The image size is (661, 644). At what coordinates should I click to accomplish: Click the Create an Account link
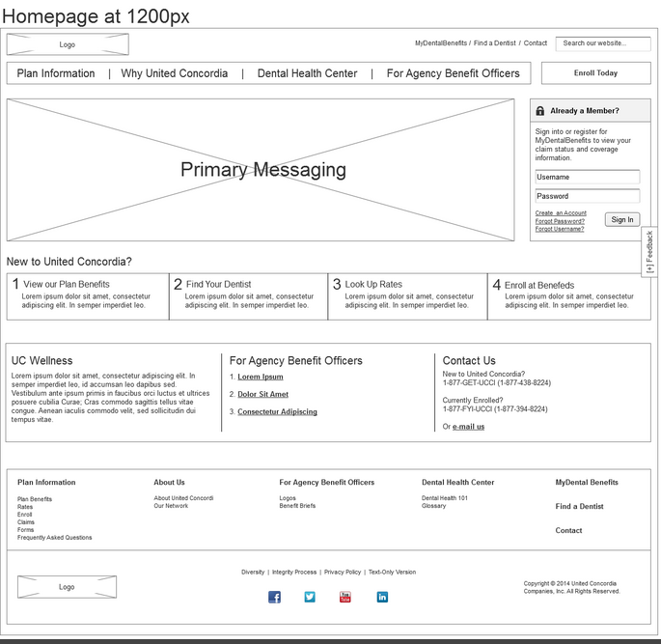[561, 213]
